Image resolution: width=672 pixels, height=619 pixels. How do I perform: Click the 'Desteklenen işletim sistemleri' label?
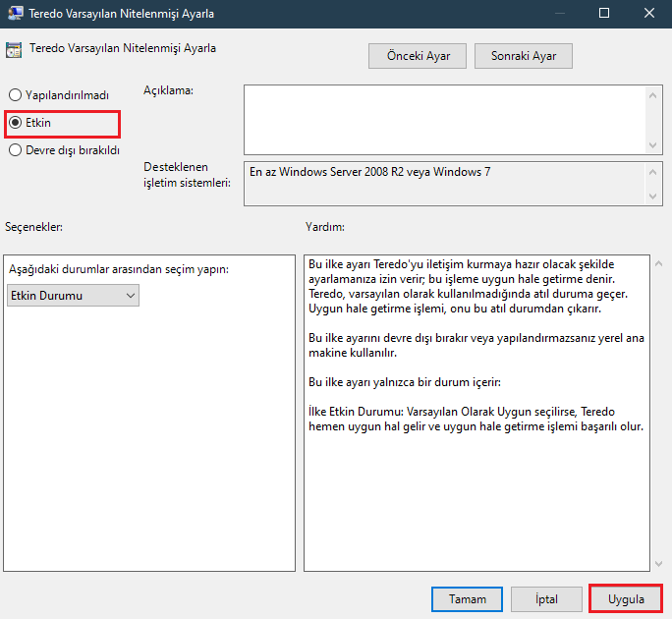click(x=187, y=175)
